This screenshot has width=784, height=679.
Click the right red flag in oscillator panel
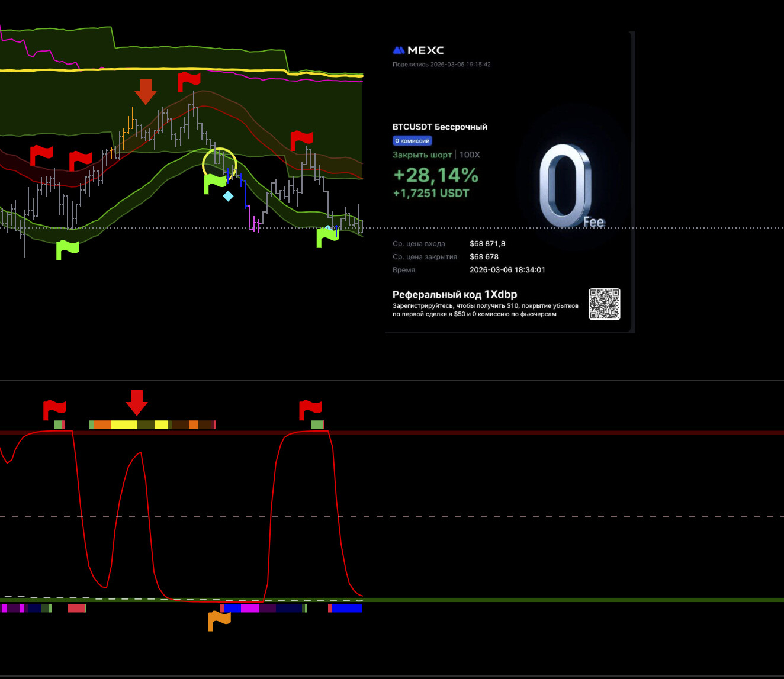pyautogui.click(x=310, y=409)
